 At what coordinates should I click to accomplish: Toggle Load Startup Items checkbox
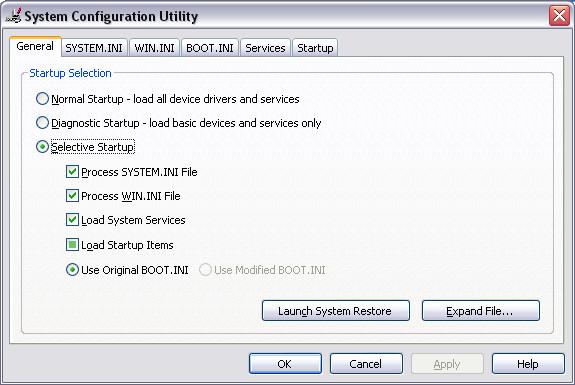72,245
